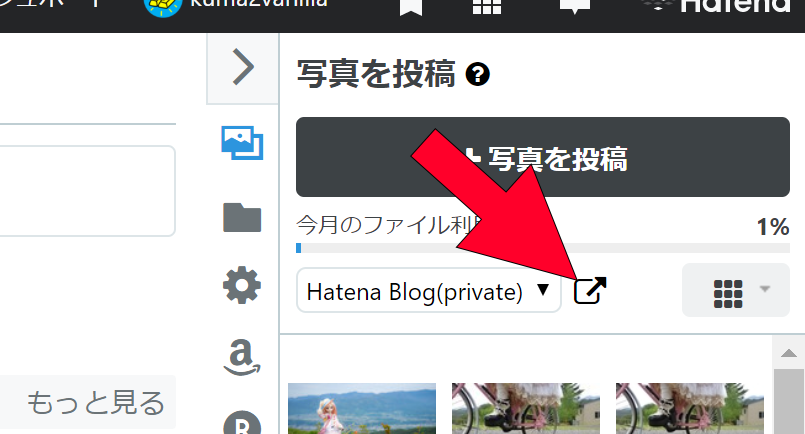The height and width of the screenshot is (434, 805).
Task: Open the Amazon product sidebar icon
Action: tap(242, 357)
